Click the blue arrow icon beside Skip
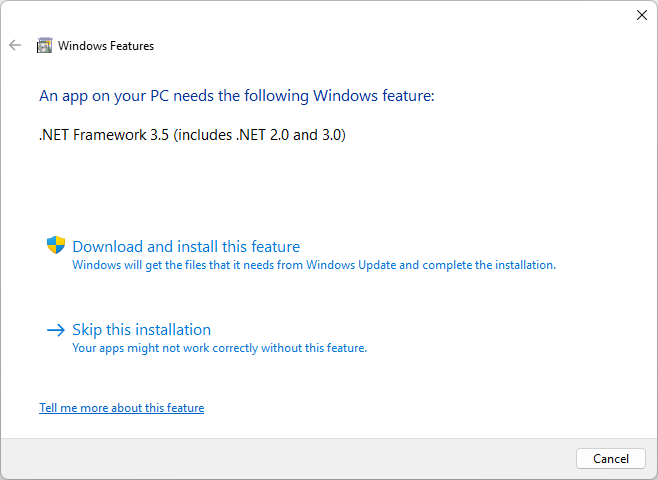 click(56, 329)
